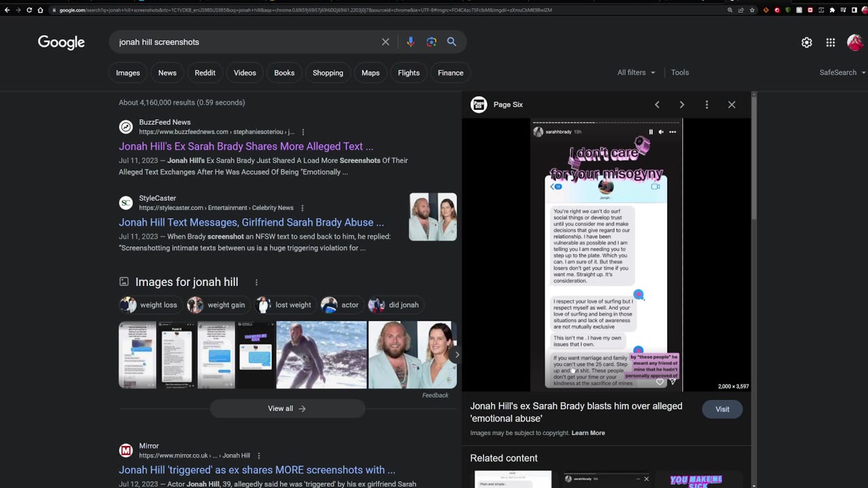Submit search with the magnifier icon
Image resolution: width=868 pixels, height=488 pixels.
(452, 42)
